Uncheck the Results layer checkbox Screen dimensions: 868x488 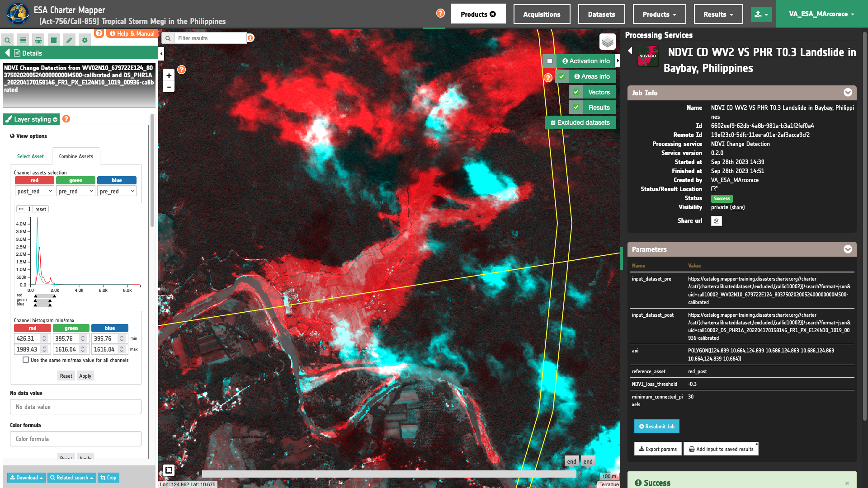click(576, 107)
